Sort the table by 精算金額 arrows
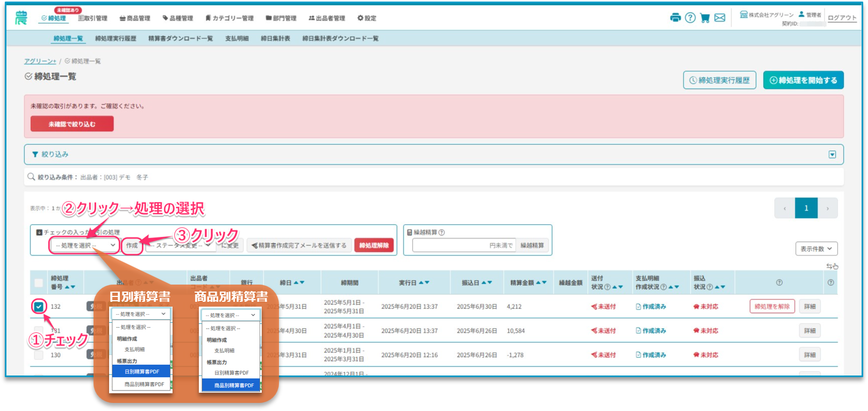The image size is (868, 411). pyautogui.click(x=541, y=282)
